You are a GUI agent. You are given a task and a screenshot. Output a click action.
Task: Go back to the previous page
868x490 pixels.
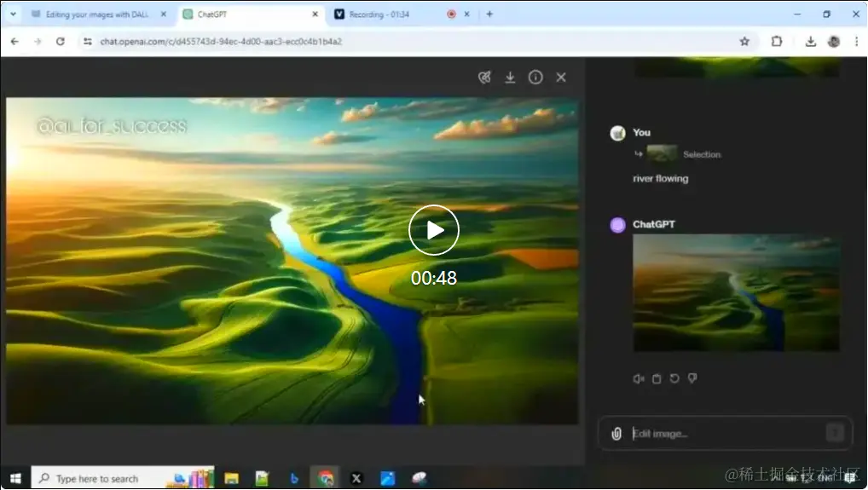(x=15, y=42)
